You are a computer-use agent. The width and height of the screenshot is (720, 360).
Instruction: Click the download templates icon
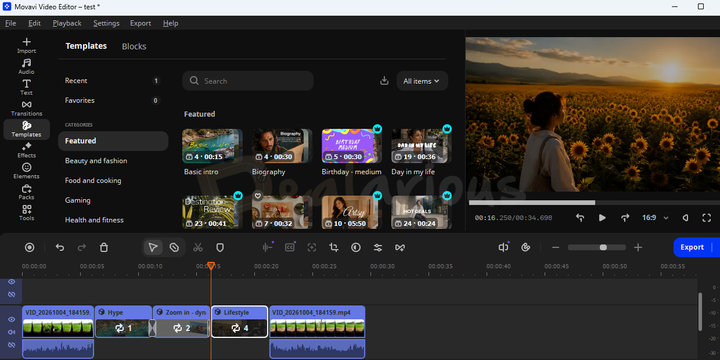click(384, 81)
